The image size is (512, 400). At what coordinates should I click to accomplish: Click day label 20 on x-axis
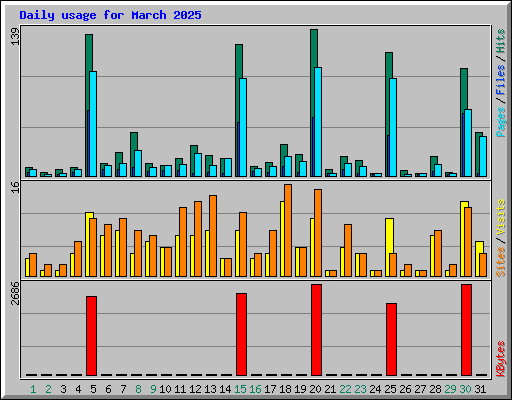tap(315, 389)
